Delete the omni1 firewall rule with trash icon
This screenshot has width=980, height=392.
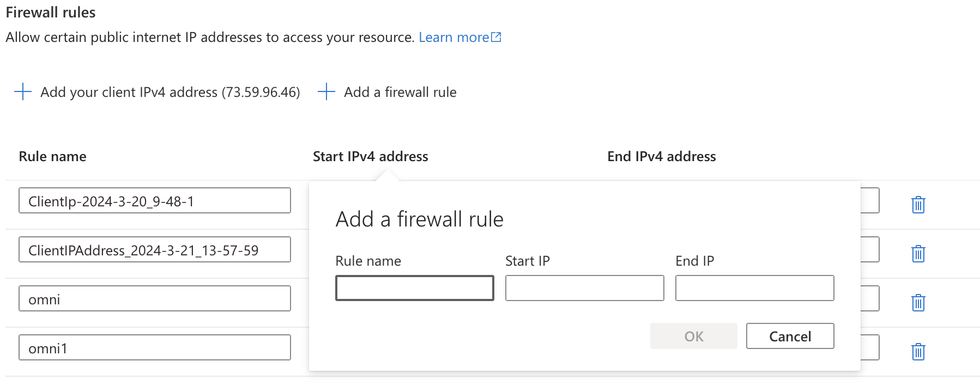click(918, 352)
